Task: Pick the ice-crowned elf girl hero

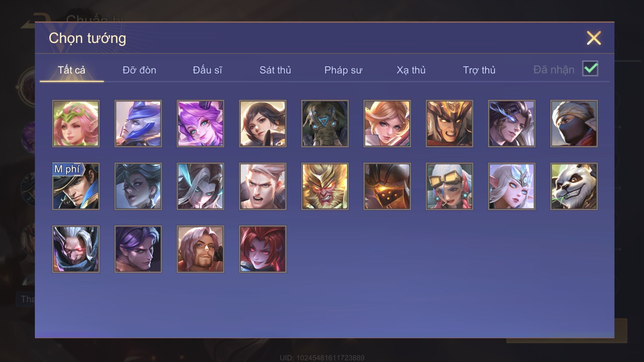Action: [512, 186]
